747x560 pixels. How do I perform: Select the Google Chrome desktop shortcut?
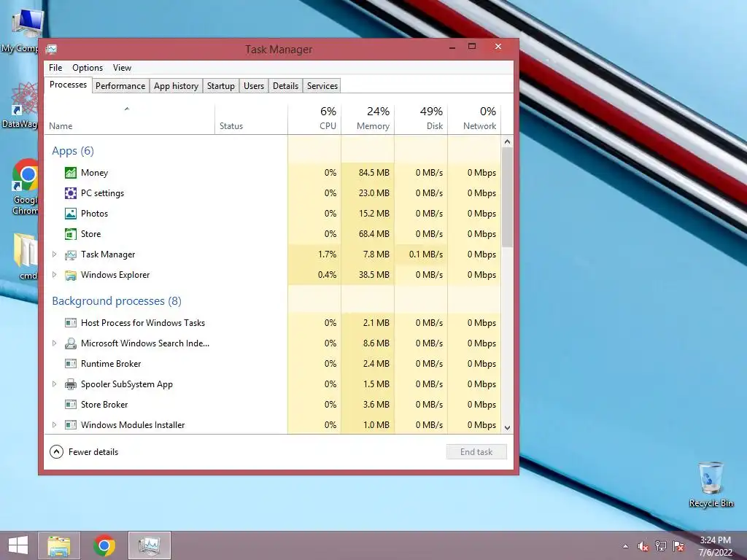coord(25,187)
